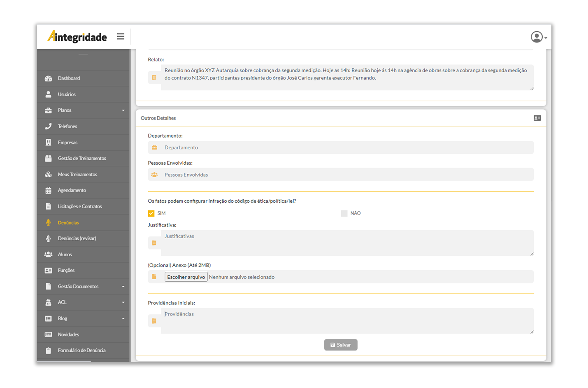This screenshot has width=588, height=388.
Task: Click into the Departamento input field
Action: [x=347, y=147]
